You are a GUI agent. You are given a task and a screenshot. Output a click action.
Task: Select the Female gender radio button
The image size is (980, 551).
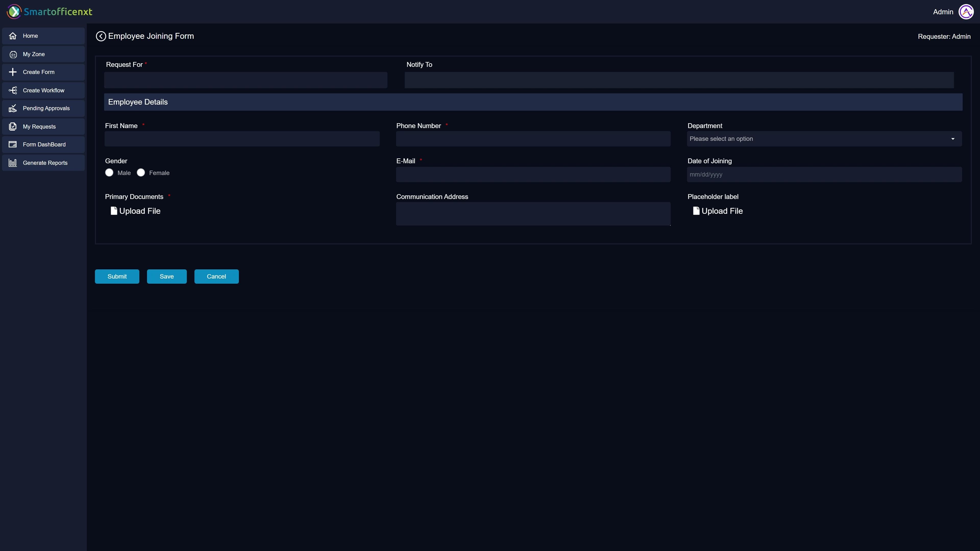tap(141, 173)
